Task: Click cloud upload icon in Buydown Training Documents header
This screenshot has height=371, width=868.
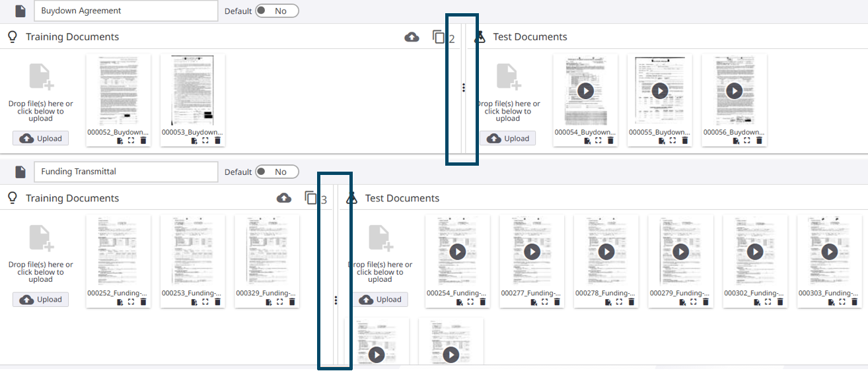Action: tap(412, 37)
